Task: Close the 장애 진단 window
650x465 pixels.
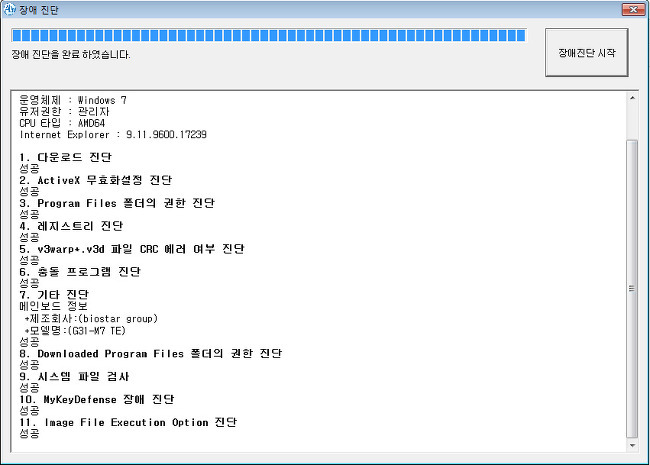Action: (633, 9)
